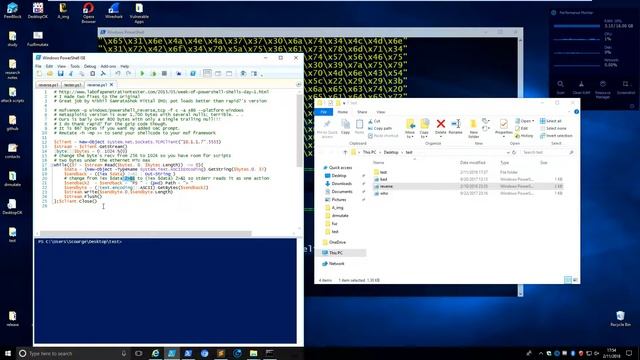Screen dimensions: 640x360
Task: Switch to the first reverse.ps1 tab
Action: click(x=48, y=85)
